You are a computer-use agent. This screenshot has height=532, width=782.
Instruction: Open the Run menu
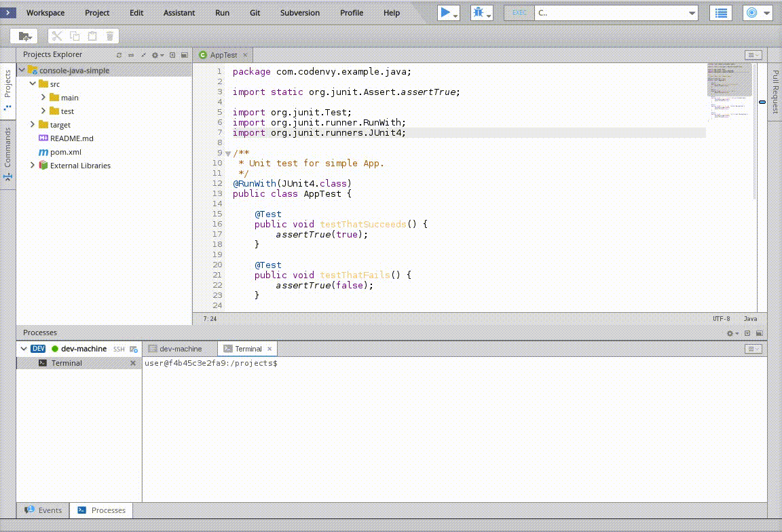(x=223, y=13)
